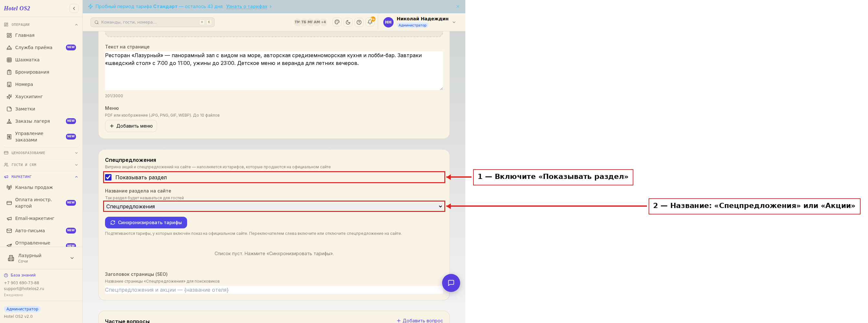Click the НН user avatar
This screenshot has height=323, width=868.
click(388, 22)
